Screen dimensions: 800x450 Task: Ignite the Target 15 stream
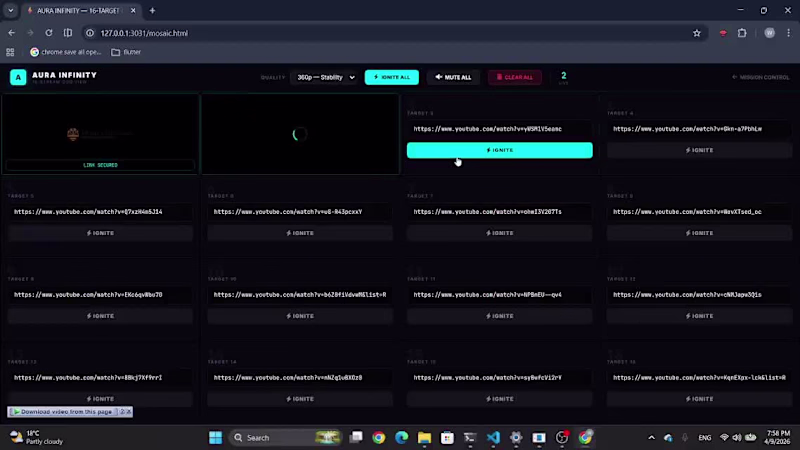tap(499, 399)
